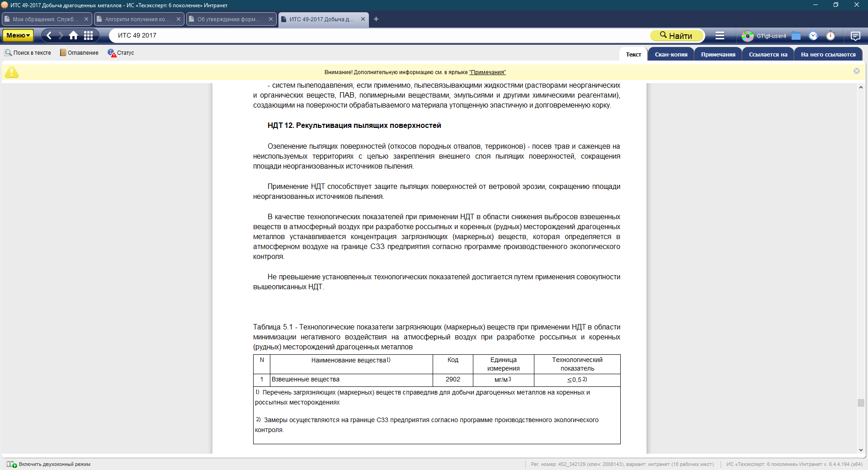
Task: Open the GT\gt-user4 user profile
Action: pos(764,36)
